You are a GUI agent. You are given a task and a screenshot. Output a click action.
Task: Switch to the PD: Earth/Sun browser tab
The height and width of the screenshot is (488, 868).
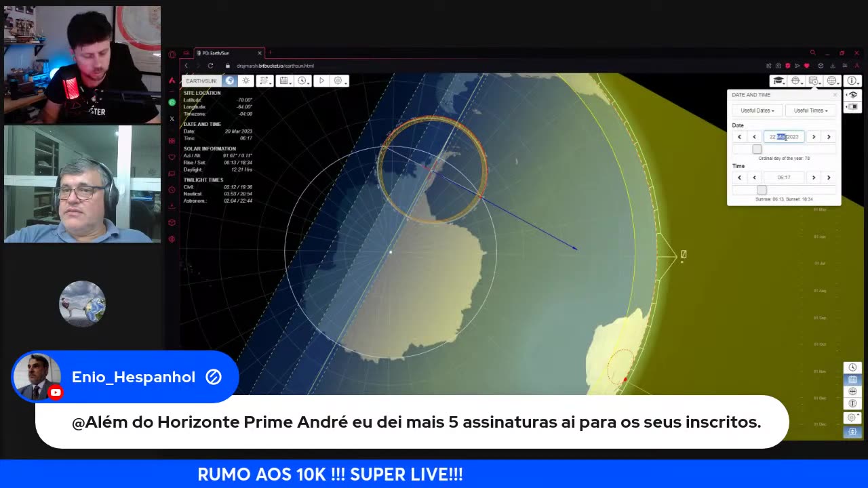point(229,53)
